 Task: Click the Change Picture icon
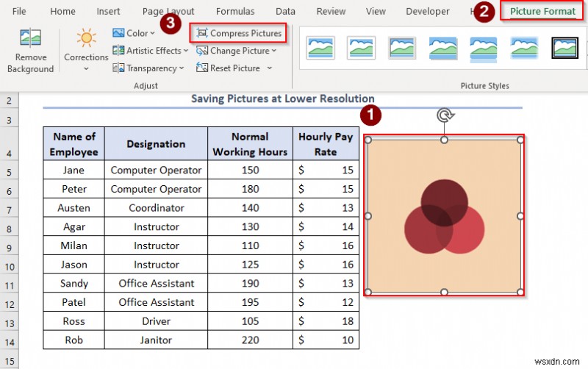tap(201, 51)
